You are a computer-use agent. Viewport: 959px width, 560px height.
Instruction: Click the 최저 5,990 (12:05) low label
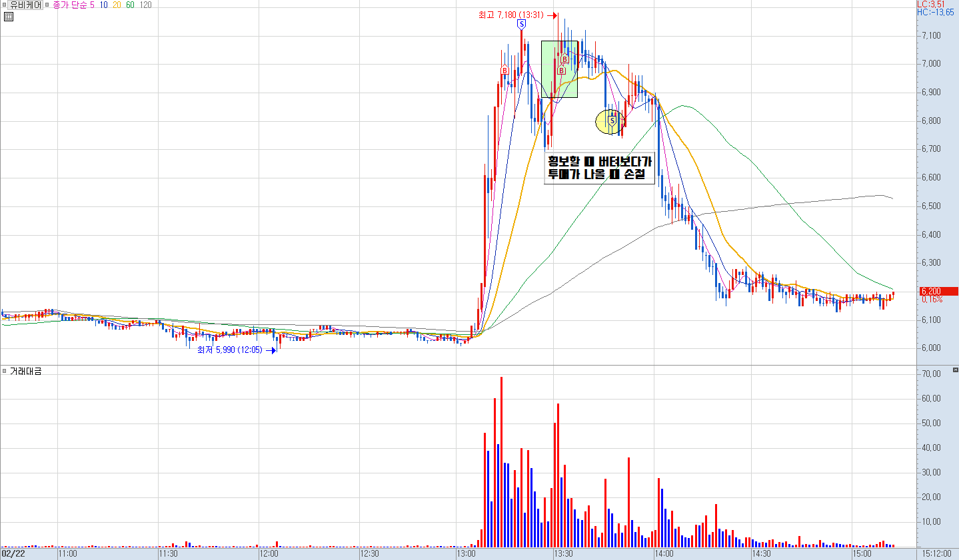coord(230,350)
